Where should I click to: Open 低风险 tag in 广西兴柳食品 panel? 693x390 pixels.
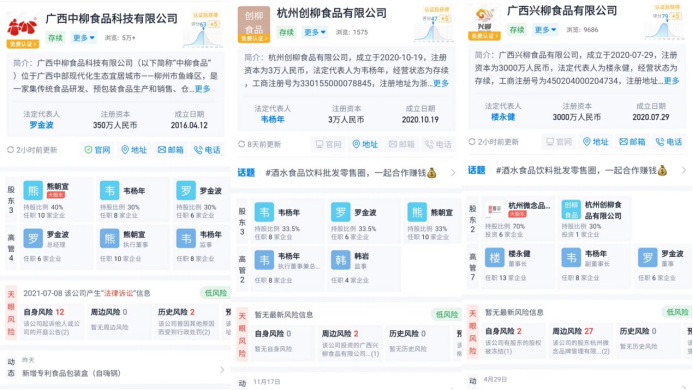coord(677,312)
